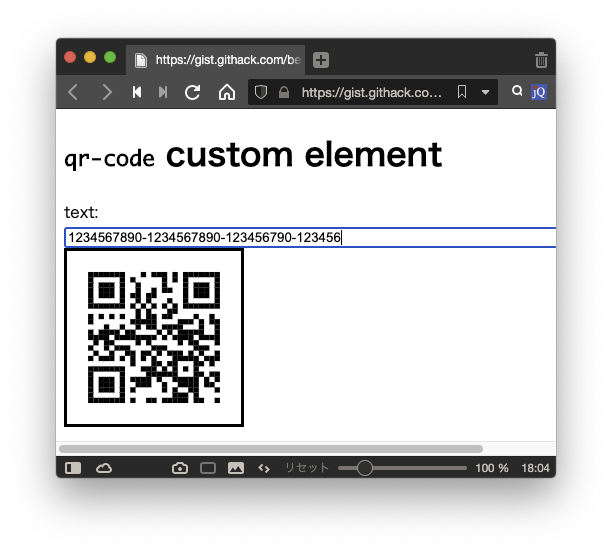
Task: Toggle images display in status bar
Action: [x=236, y=468]
